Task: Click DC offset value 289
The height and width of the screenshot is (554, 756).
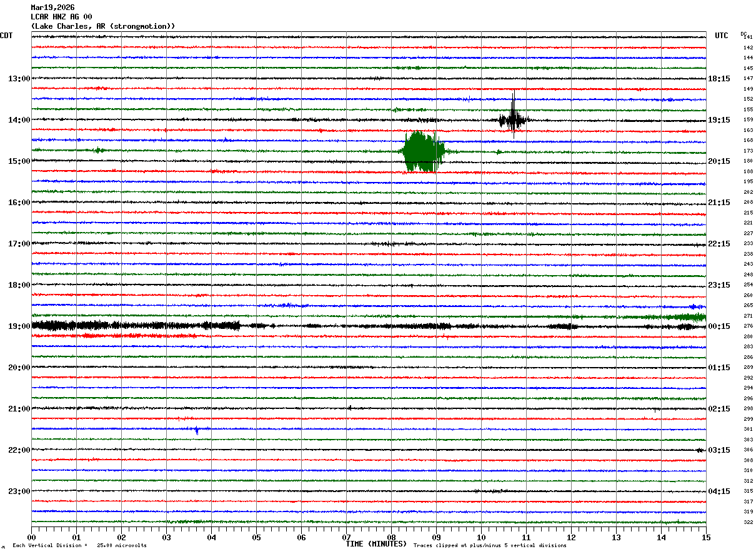Action: coord(748,368)
